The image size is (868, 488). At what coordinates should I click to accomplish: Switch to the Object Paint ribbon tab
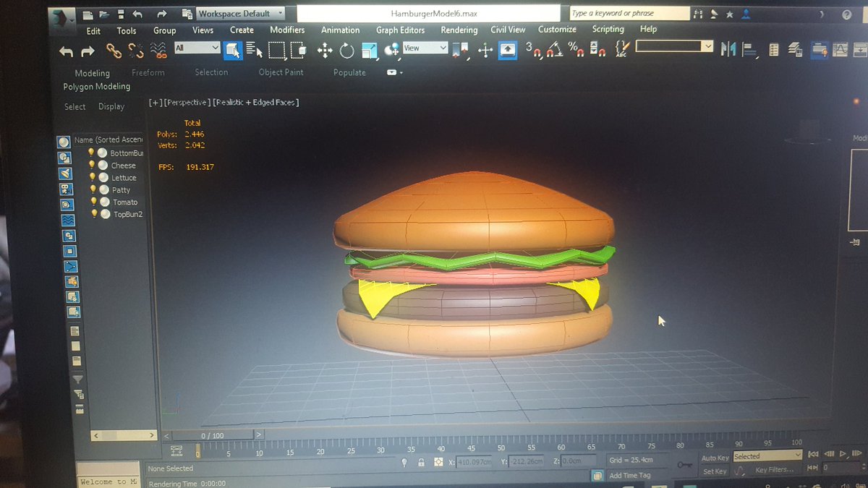click(x=281, y=72)
